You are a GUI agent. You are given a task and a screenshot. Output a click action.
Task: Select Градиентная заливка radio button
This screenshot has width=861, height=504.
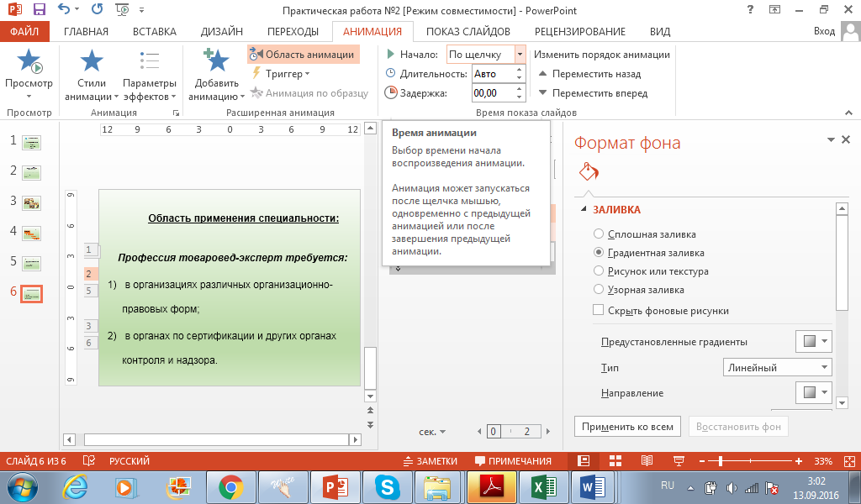(x=599, y=252)
